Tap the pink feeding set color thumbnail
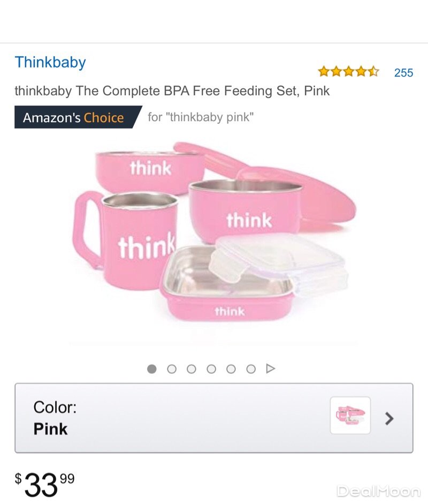This screenshot has height=504, width=428. click(350, 415)
